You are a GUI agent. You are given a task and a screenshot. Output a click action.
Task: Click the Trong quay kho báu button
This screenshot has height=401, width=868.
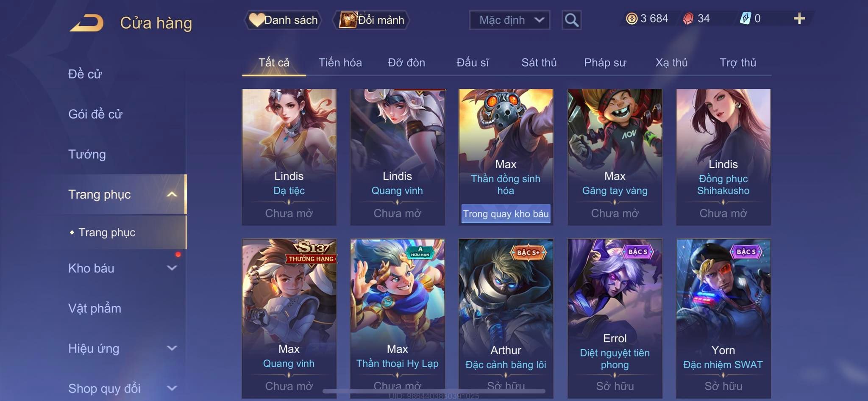click(x=506, y=214)
